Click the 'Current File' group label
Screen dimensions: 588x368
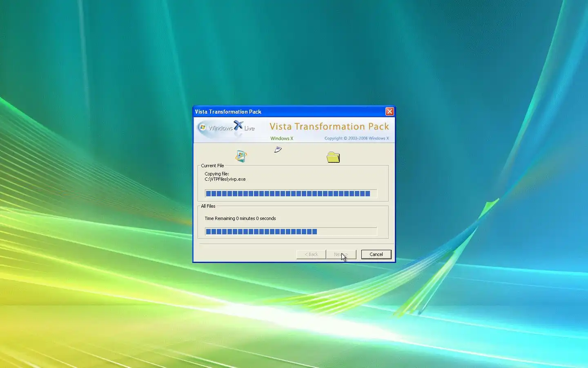(212, 166)
